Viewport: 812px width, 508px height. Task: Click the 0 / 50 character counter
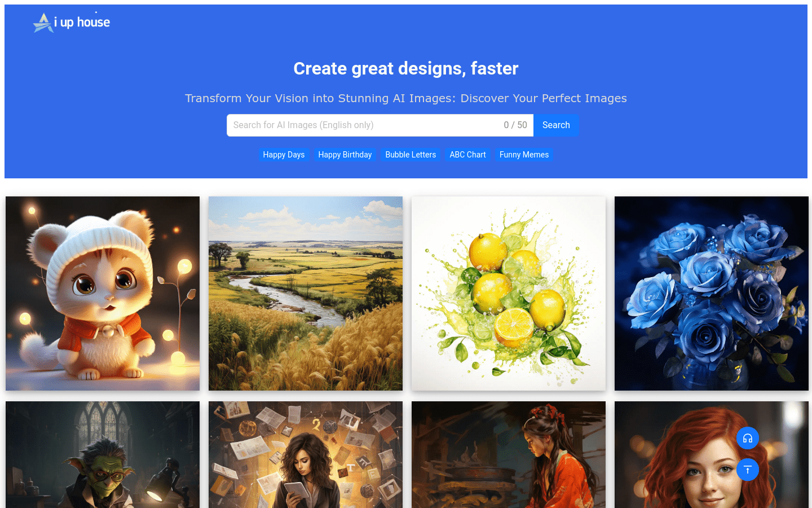click(x=515, y=125)
